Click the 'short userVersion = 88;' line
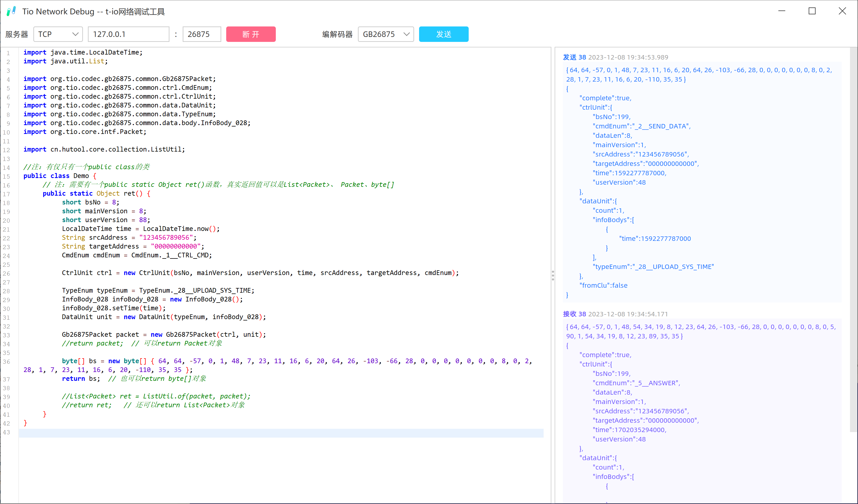 click(x=106, y=220)
